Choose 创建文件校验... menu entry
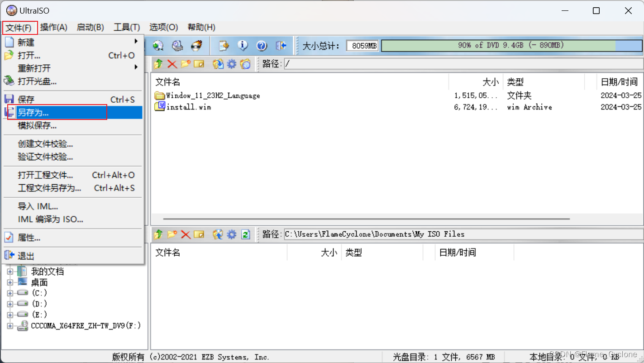 click(x=73, y=144)
